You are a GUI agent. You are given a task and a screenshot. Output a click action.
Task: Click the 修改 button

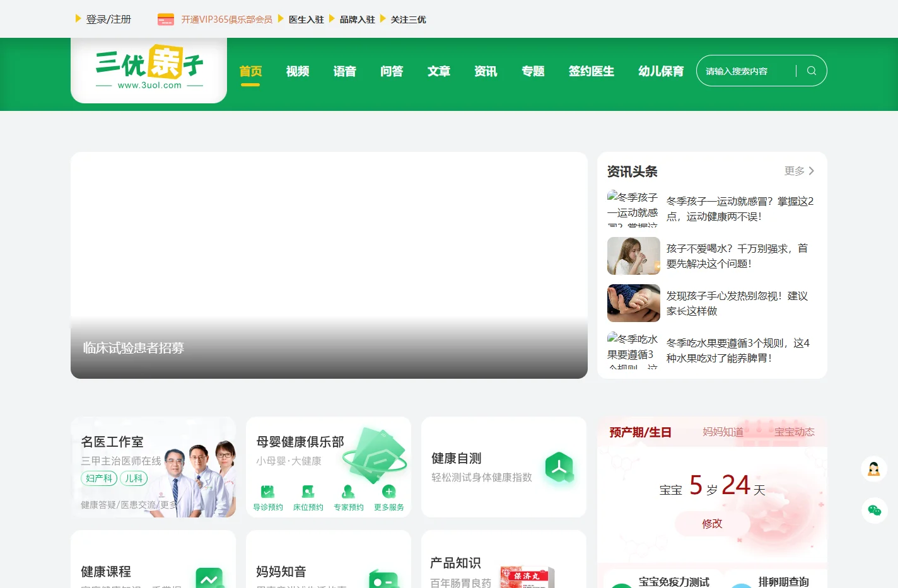(x=713, y=524)
